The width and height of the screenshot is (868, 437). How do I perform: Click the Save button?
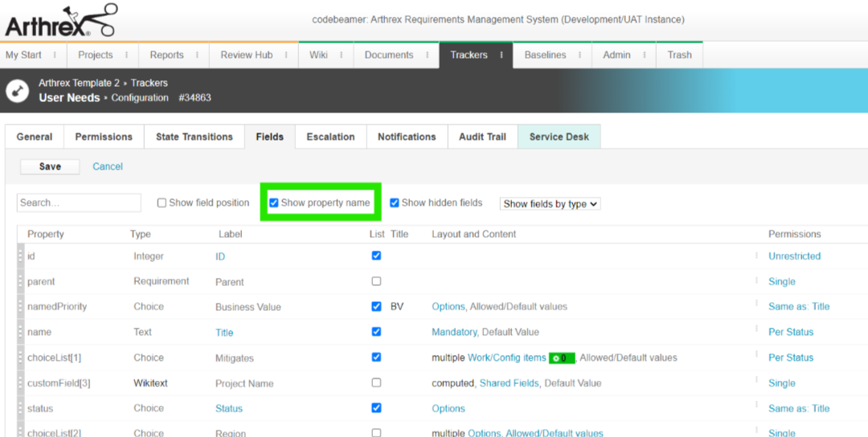coord(50,166)
